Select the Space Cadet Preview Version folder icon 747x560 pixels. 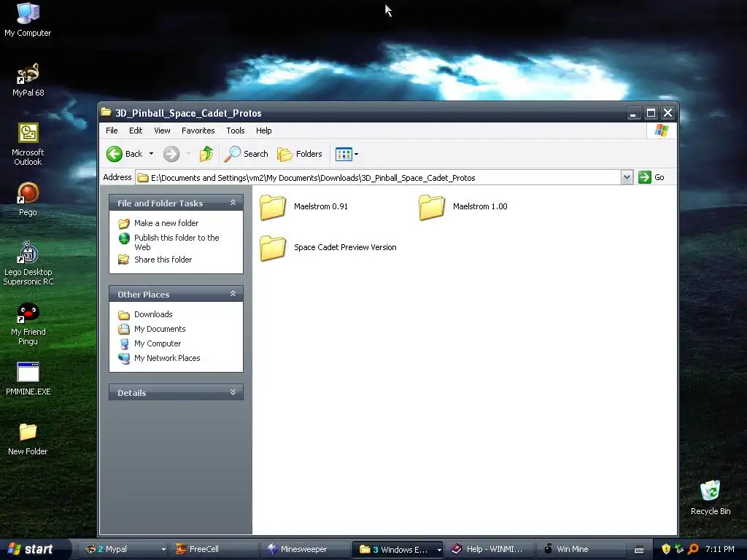tap(273, 248)
